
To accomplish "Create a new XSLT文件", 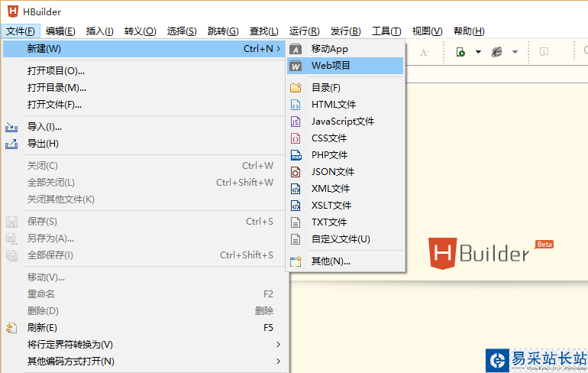I will (345, 206).
